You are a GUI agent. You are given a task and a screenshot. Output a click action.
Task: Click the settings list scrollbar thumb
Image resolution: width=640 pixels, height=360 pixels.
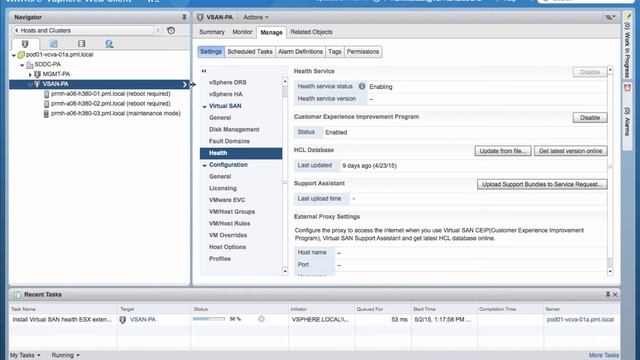[285, 91]
